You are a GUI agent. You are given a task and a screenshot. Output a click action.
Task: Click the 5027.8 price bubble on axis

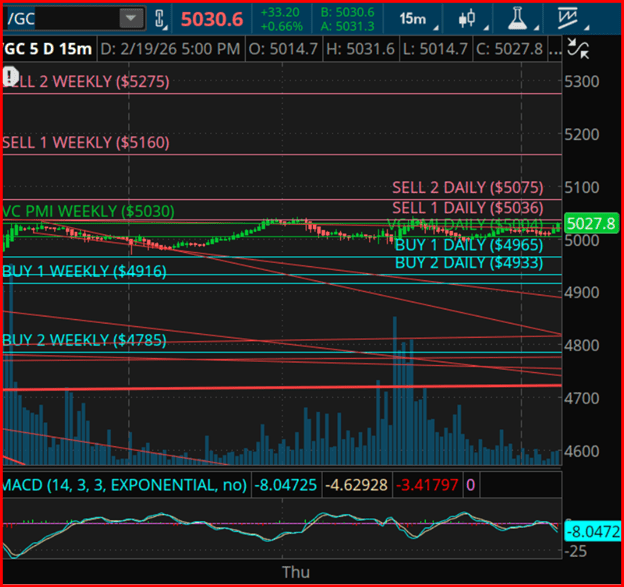point(591,223)
